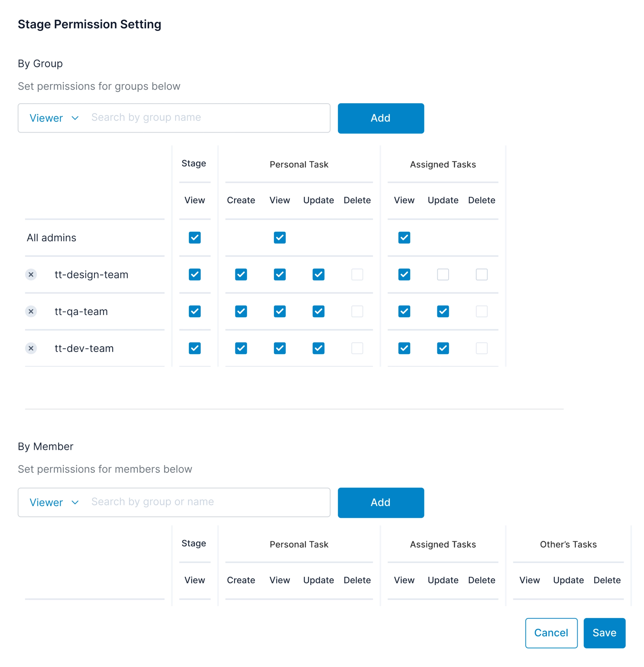This screenshot has width=644, height=667.
Task: Uncheck Stage View for tt-dev-team
Action: (194, 348)
